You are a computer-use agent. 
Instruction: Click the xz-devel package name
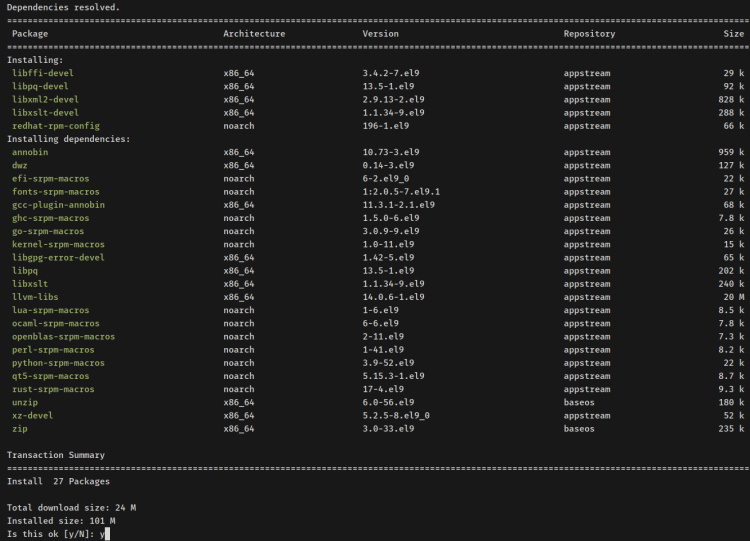pyautogui.click(x=32, y=415)
